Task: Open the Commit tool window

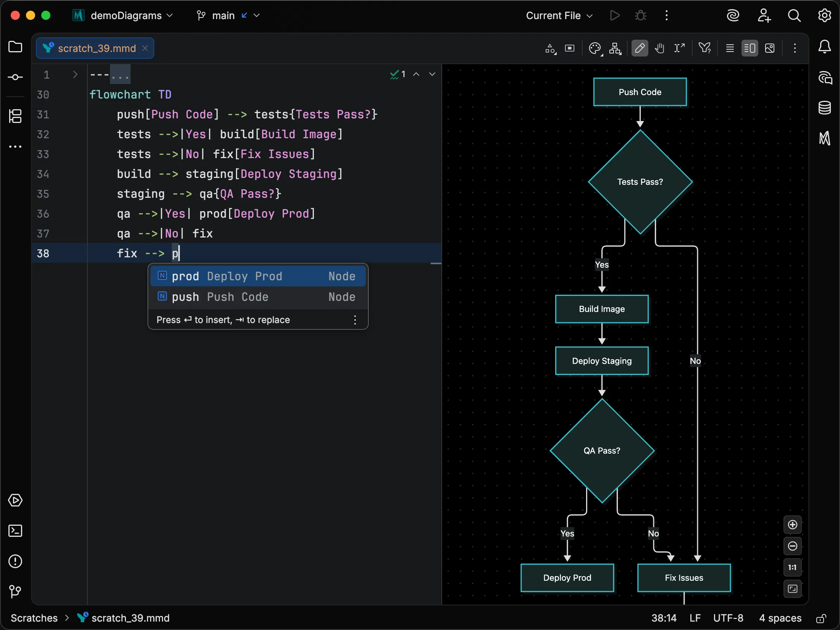Action: (x=15, y=77)
